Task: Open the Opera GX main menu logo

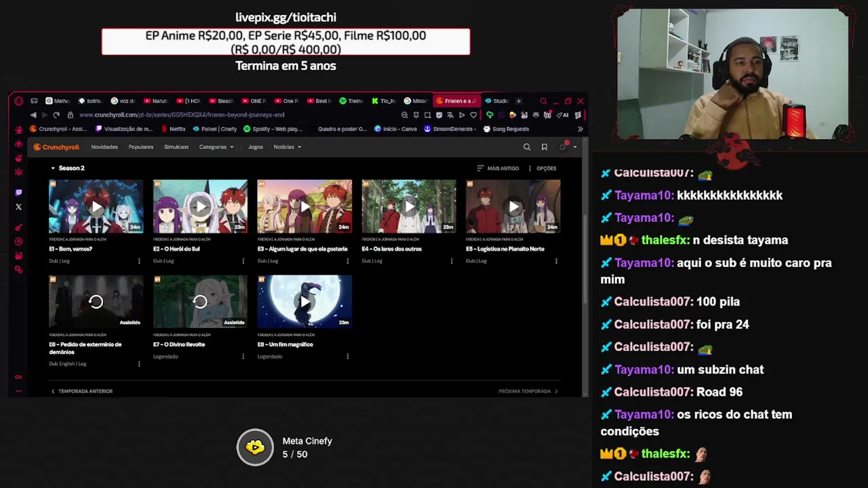Action: (18, 101)
